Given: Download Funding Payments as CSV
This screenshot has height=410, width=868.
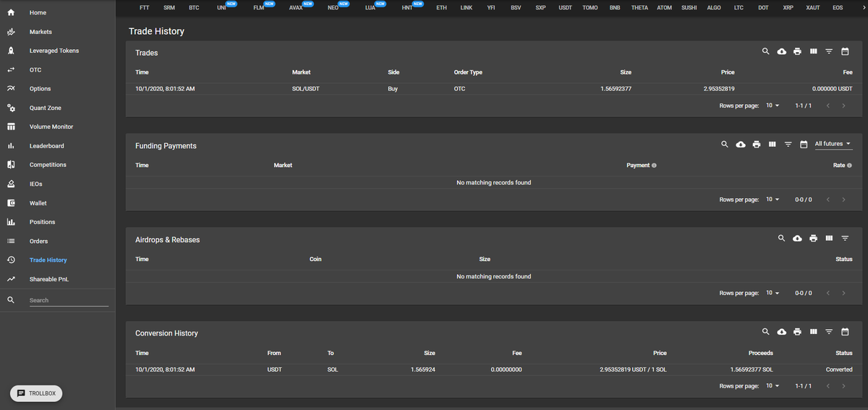Looking at the screenshot, I should (741, 144).
